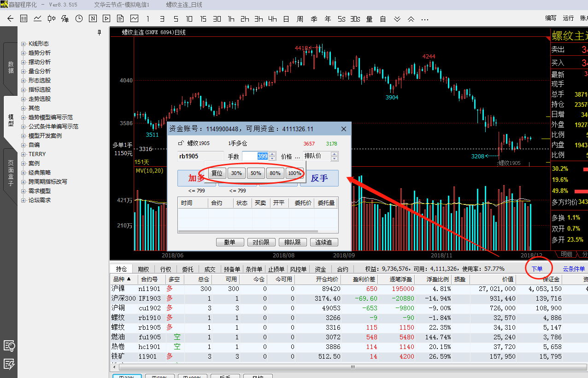
Task: Open the more options ellipsis in toolbar
Action: click(425, 19)
